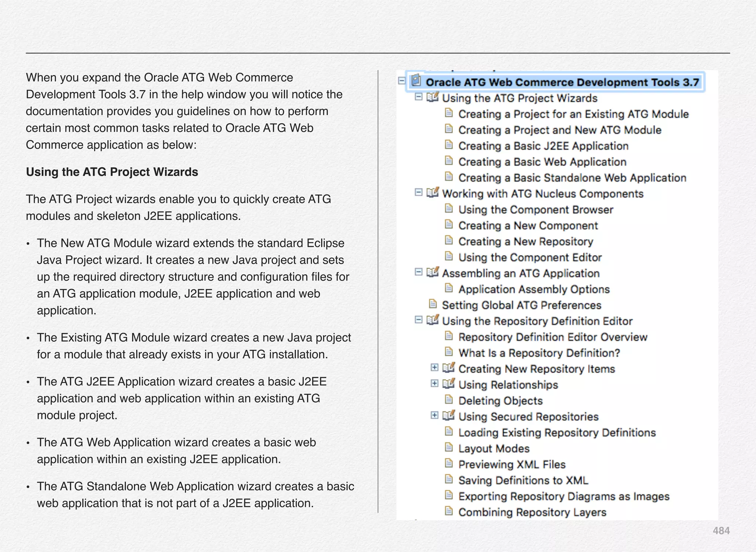The width and height of the screenshot is (756, 552).
Task: Click open-book icon beside Working with ATG Nucleus Components
Action: pyautogui.click(x=432, y=193)
